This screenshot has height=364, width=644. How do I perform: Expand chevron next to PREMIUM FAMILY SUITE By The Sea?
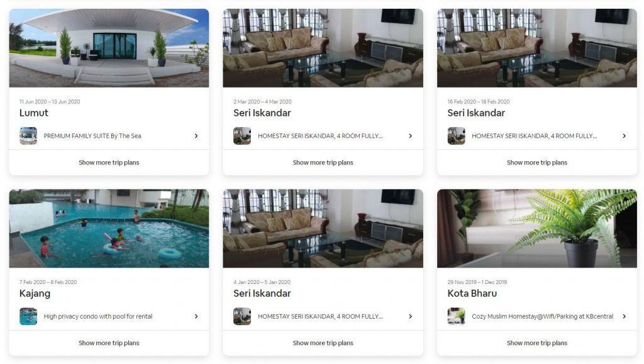[x=196, y=136]
